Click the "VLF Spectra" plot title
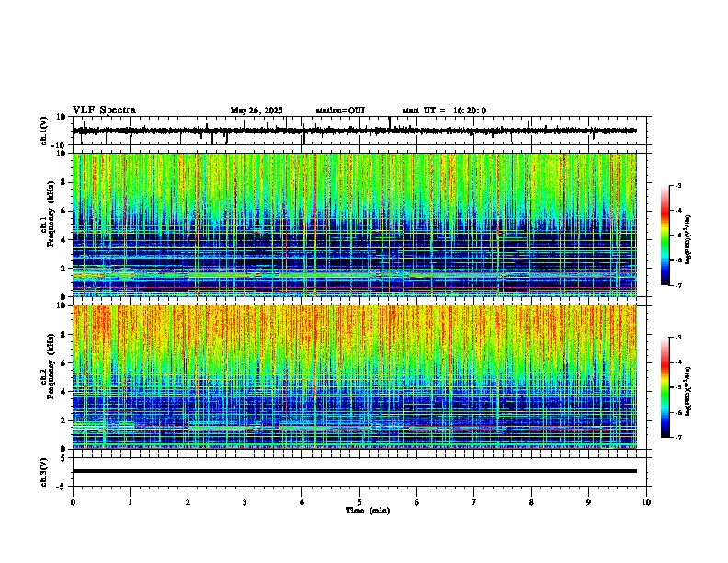 click(x=104, y=110)
